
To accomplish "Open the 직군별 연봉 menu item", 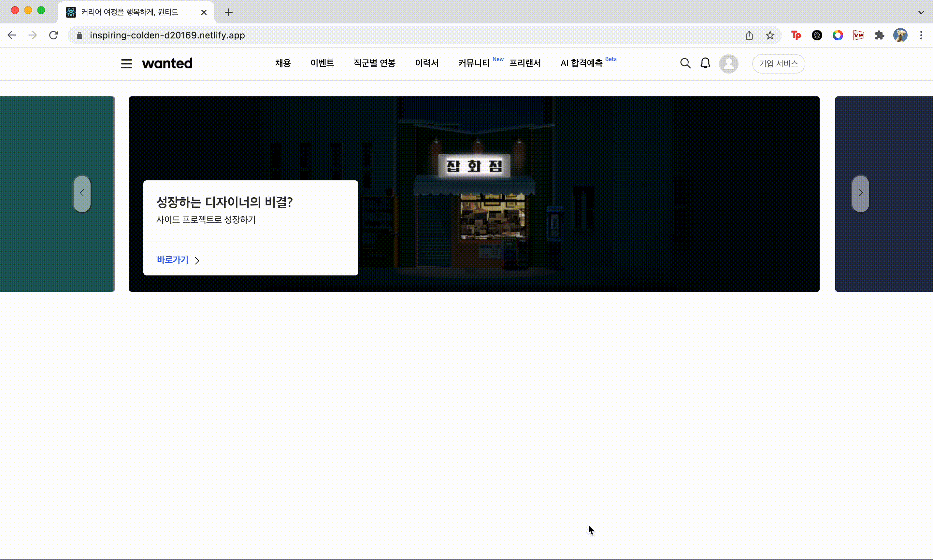I will pyautogui.click(x=374, y=63).
